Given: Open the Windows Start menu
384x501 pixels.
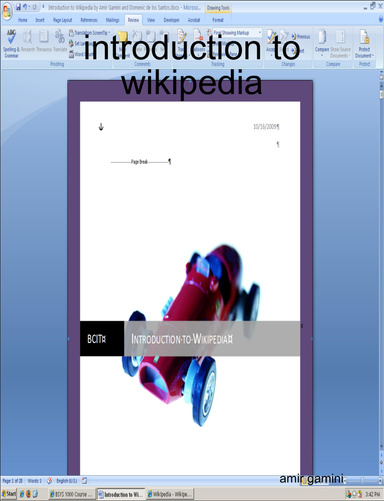Looking at the screenshot, I should (8, 494).
